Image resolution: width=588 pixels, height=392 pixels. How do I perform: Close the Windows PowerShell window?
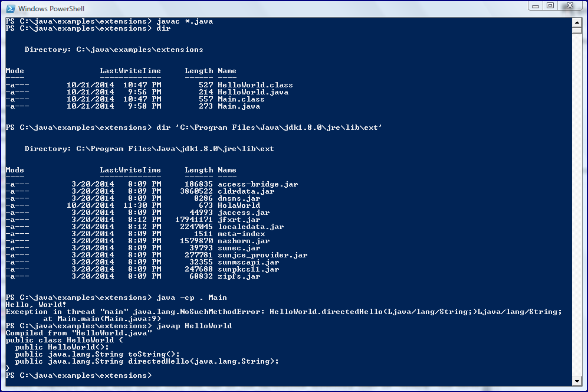[x=570, y=6]
